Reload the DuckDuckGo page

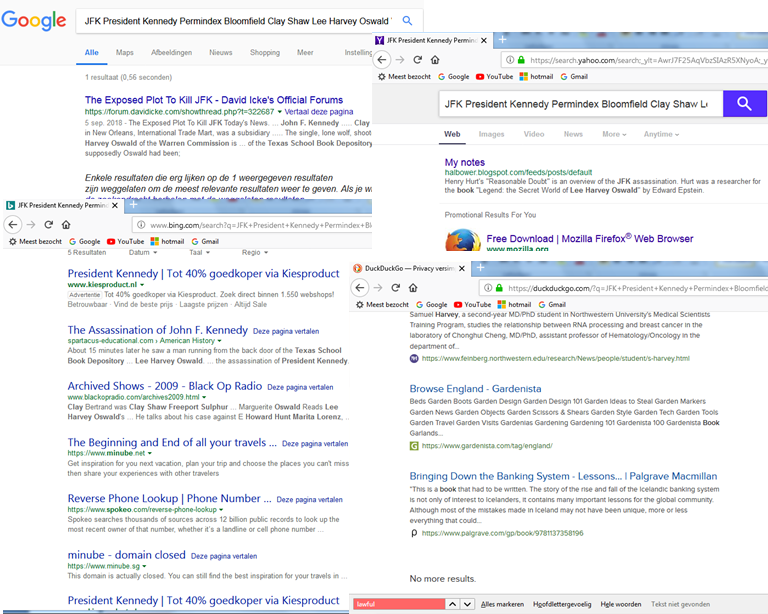point(395,287)
